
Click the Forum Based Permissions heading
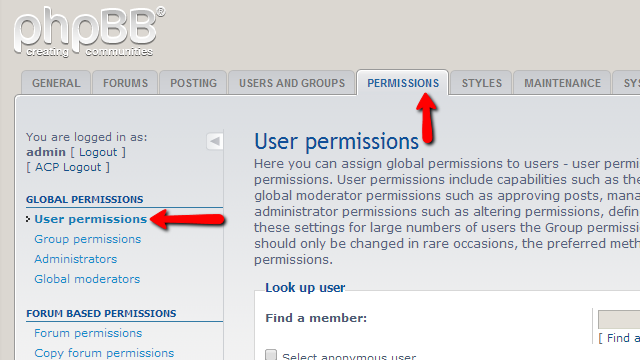[101, 313]
